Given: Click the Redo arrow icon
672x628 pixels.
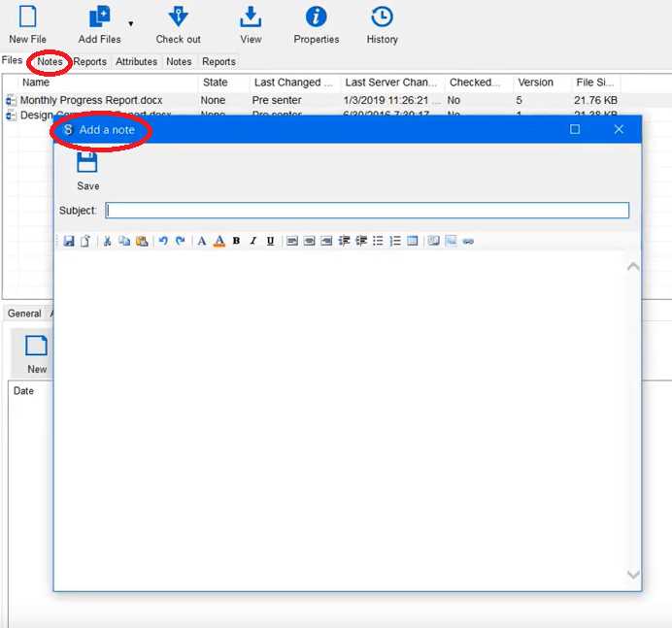Looking at the screenshot, I should pos(181,241).
